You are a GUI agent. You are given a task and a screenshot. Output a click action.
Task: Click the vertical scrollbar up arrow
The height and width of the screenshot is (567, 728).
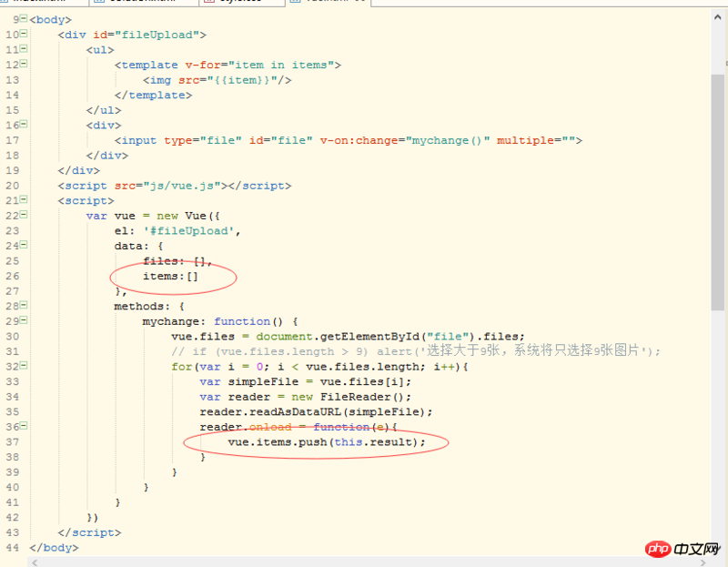point(718,17)
